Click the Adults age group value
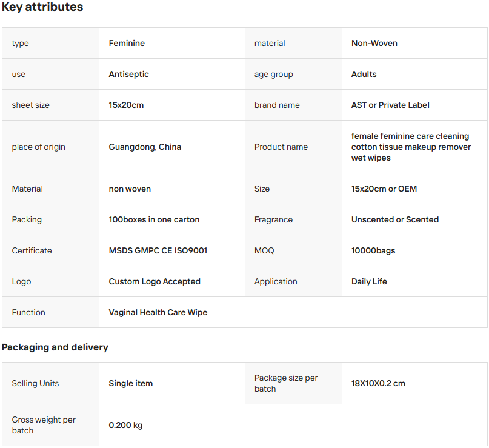 (x=364, y=74)
